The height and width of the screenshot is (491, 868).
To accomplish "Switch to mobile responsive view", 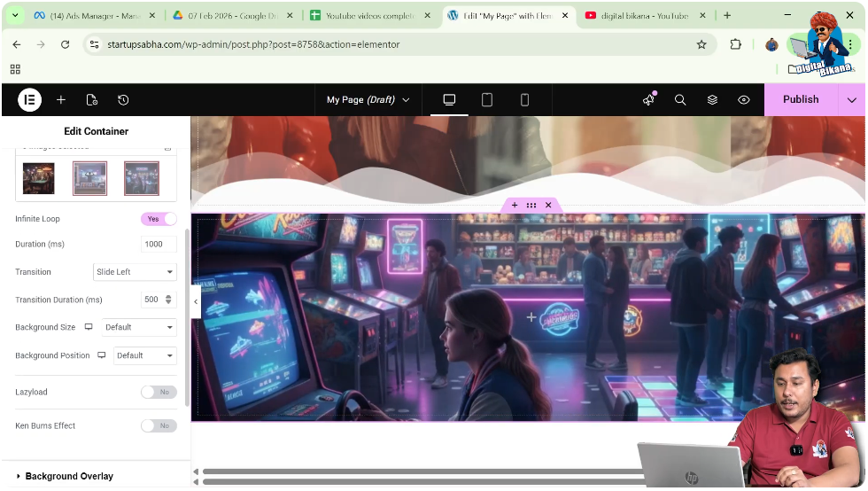I will (x=524, y=100).
